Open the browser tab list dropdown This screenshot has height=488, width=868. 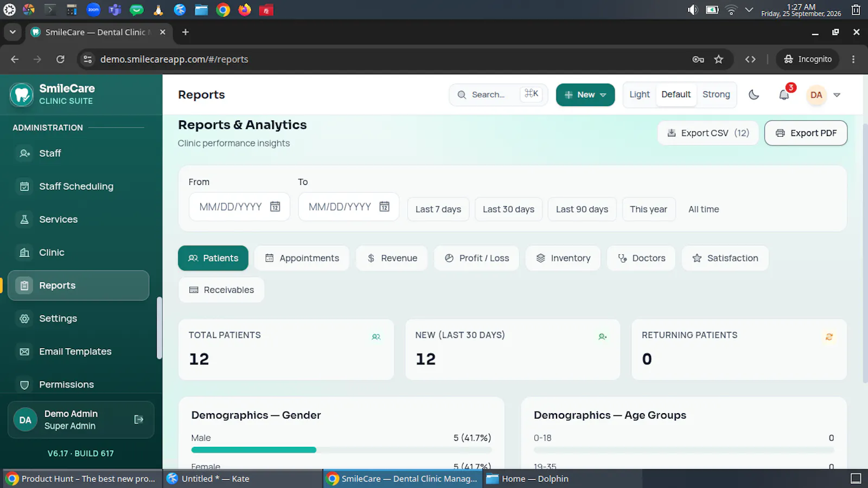(12, 32)
